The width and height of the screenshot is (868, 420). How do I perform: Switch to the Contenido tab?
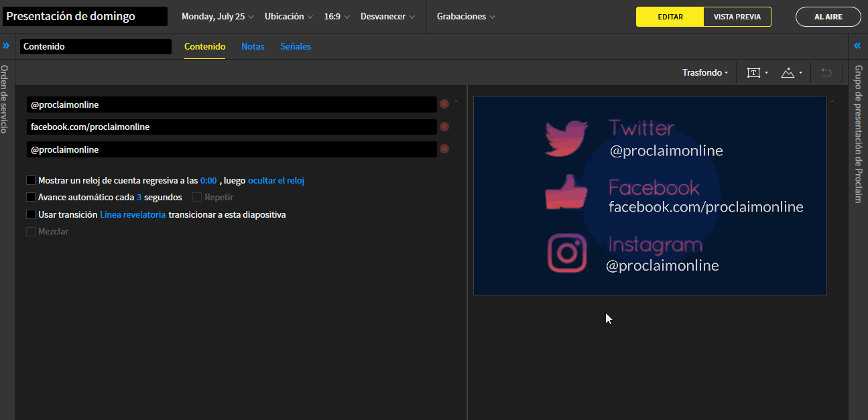tap(205, 47)
